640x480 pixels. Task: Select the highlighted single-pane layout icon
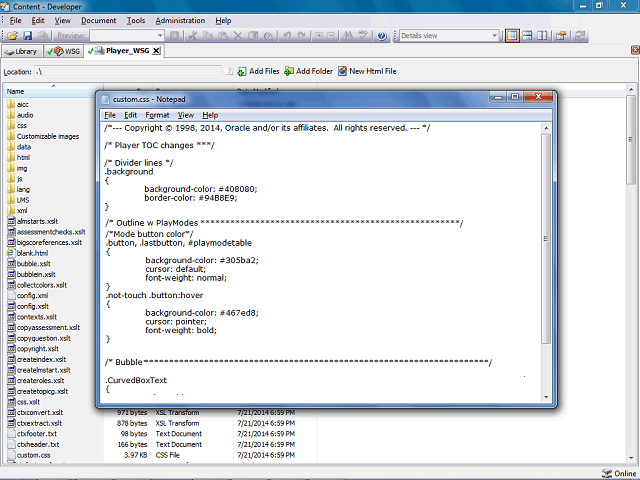pyautogui.click(x=512, y=36)
